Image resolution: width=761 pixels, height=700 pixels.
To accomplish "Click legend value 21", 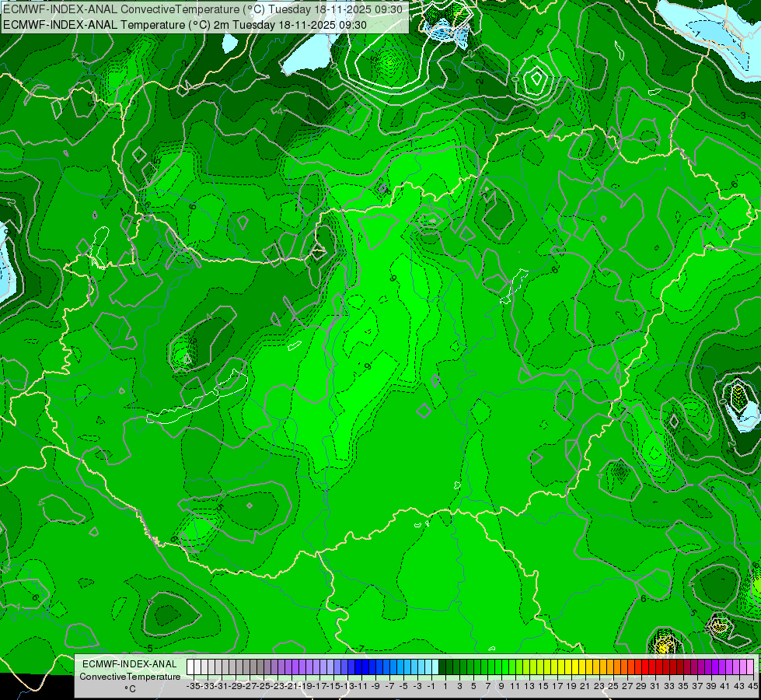I will tap(585, 686).
